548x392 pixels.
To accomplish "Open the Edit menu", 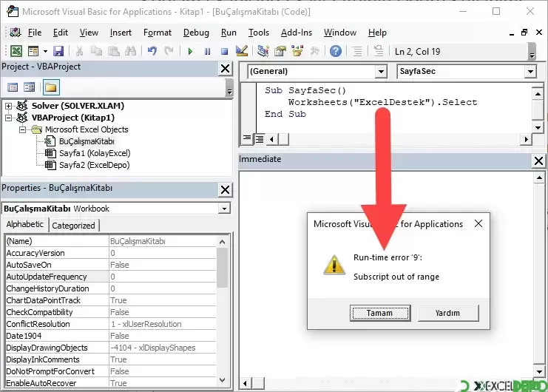I will coord(61,33).
